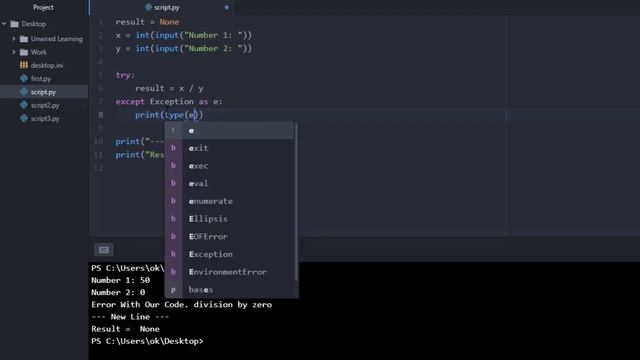Click the unsaved-changes dot on script.py tab
Image resolution: width=640 pixels, height=360 pixels.
click(x=227, y=7)
